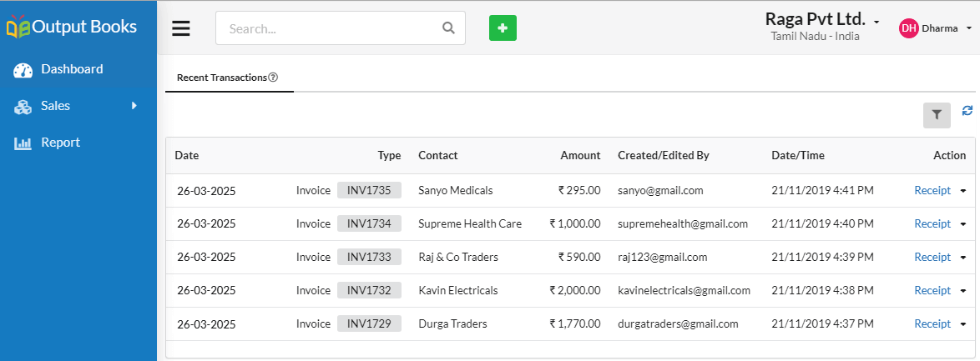Select the Recent Transactions tab
The width and height of the screenshot is (980, 361).
coord(230,78)
